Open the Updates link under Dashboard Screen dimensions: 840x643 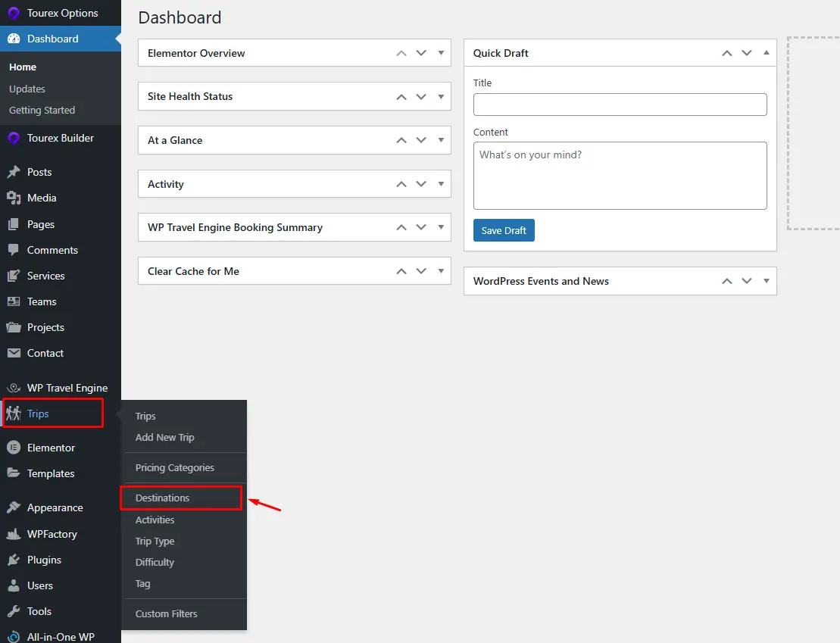point(27,89)
